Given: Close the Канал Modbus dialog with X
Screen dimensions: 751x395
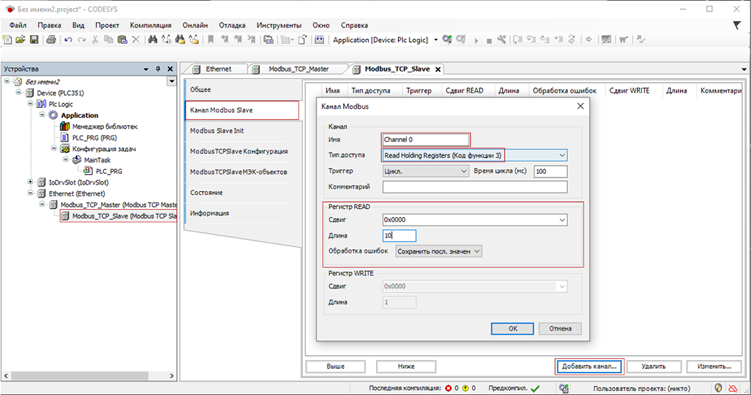Looking at the screenshot, I should [580, 106].
